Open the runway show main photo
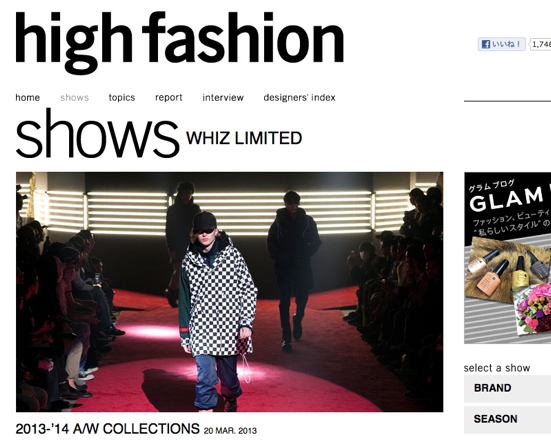Image resolution: width=551 pixels, height=440 pixels. tap(229, 292)
